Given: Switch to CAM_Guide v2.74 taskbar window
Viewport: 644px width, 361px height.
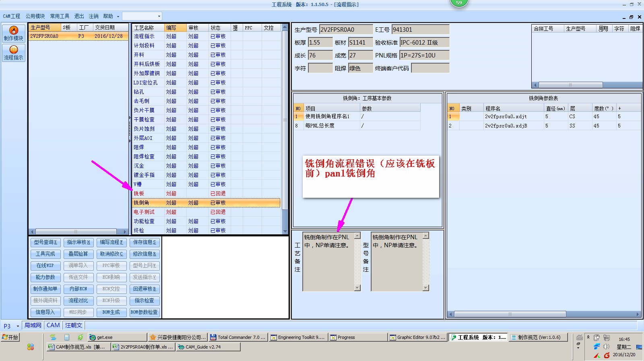Looking at the screenshot, I should point(208,347).
